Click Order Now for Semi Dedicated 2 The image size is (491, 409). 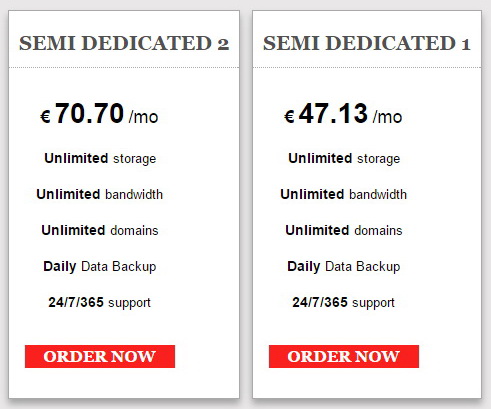pyautogui.click(x=100, y=356)
